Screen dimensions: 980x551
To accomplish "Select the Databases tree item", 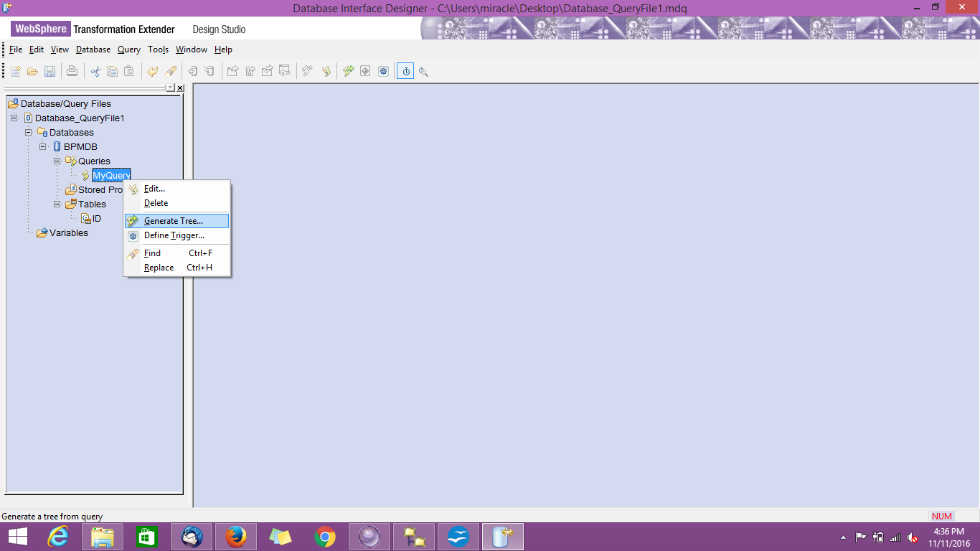I will click(x=72, y=132).
